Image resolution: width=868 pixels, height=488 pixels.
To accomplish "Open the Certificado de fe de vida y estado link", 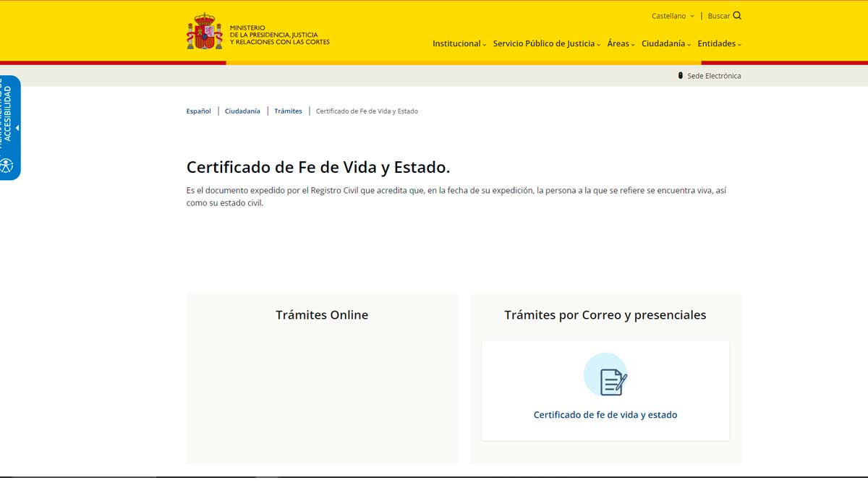I will (x=605, y=415).
